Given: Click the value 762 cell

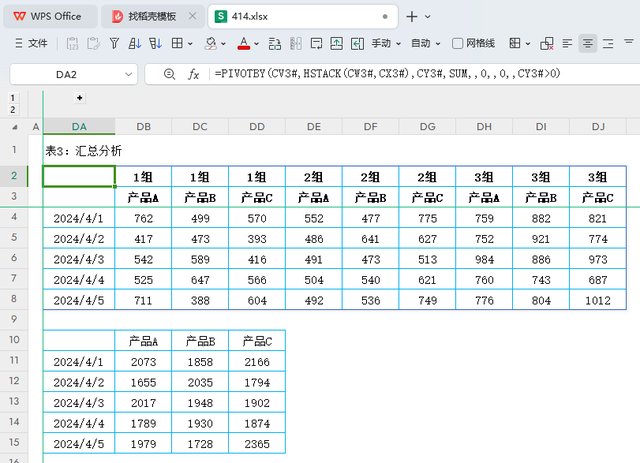Looking at the screenshot, I should coord(143,218).
